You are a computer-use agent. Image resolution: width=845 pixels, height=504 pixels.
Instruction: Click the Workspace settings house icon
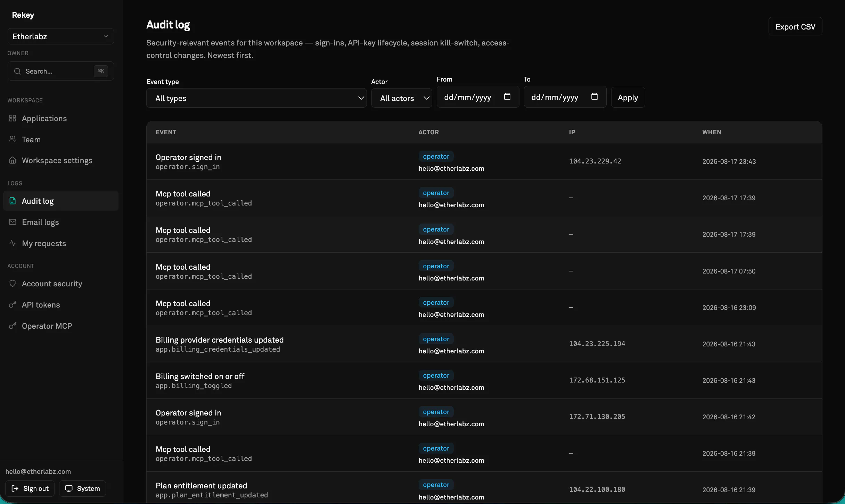coord(13,160)
